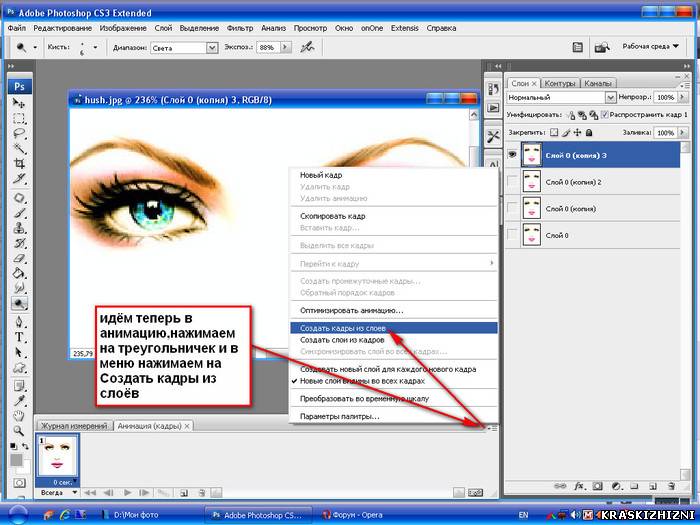Play the animation

pyautogui.click(x=128, y=492)
